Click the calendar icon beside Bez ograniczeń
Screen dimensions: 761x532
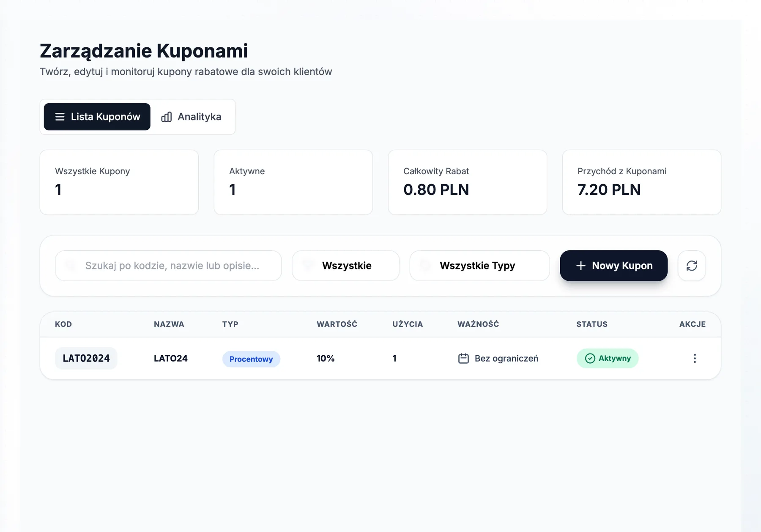click(463, 359)
